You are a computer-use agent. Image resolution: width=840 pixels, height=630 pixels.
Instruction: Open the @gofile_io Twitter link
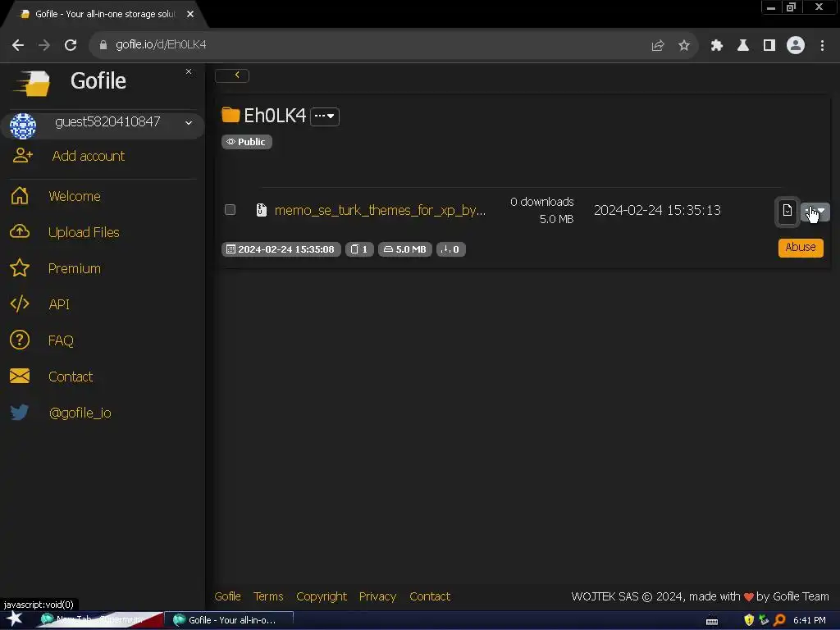(x=80, y=413)
